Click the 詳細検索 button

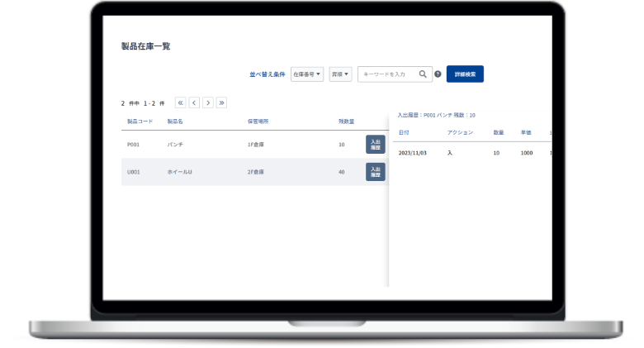pos(465,74)
